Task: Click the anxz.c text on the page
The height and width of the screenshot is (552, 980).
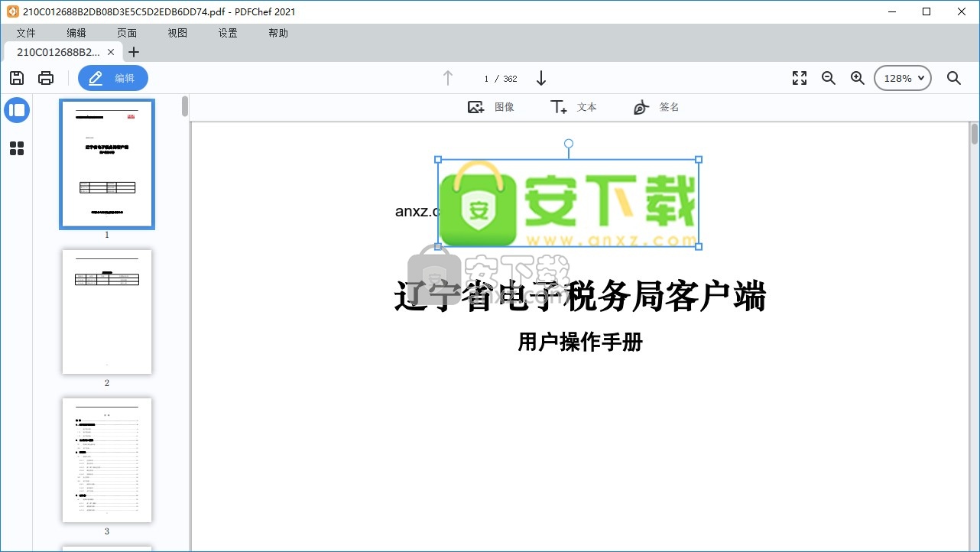Action: tap(417, 211)
